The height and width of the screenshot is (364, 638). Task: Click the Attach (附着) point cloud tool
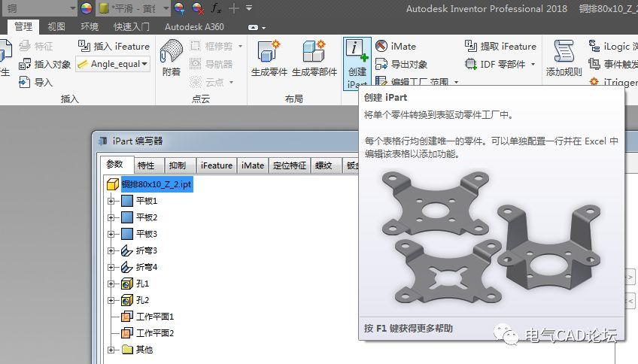pos(172,58)
